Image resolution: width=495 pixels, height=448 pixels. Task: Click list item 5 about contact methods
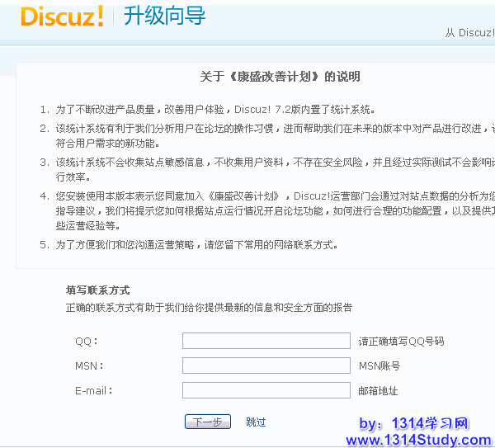196,245
